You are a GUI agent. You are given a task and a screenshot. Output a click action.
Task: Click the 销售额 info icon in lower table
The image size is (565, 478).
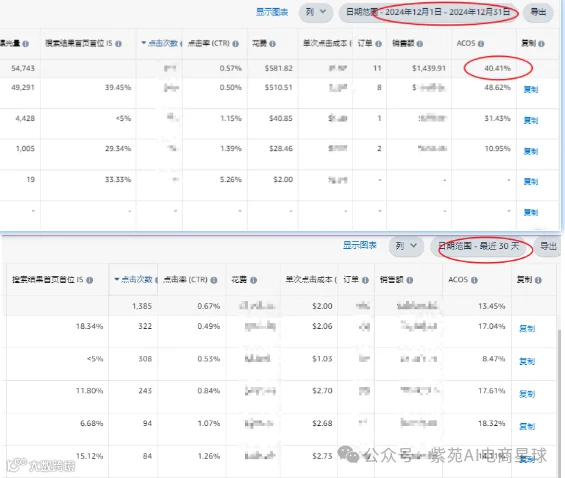click(410, 280)
